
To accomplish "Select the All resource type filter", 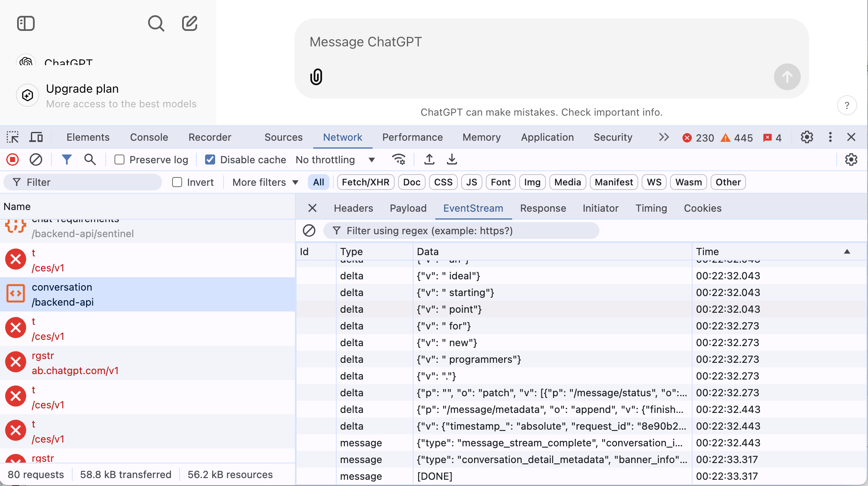I will tap(319, 182).
